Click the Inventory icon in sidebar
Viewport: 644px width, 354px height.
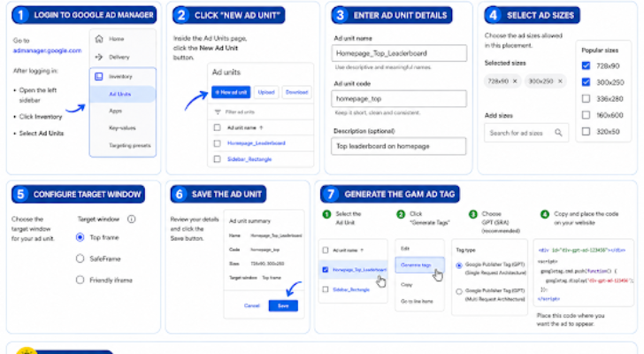(99, 76)
